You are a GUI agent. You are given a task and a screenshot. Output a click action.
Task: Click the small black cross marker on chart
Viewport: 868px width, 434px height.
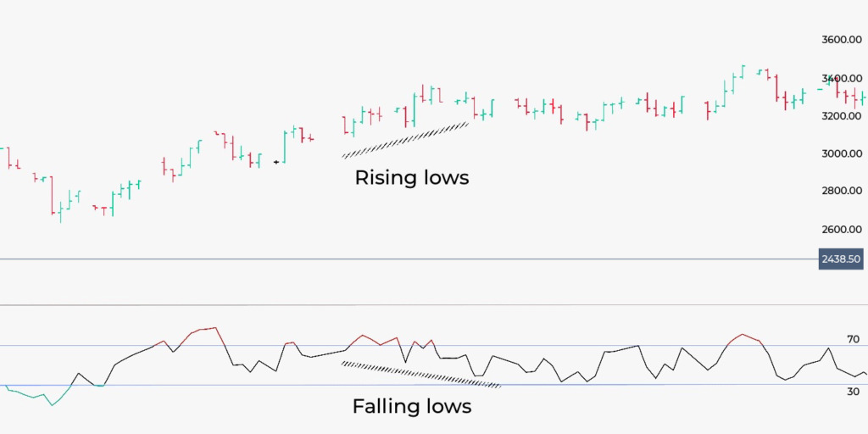[277, 162]
